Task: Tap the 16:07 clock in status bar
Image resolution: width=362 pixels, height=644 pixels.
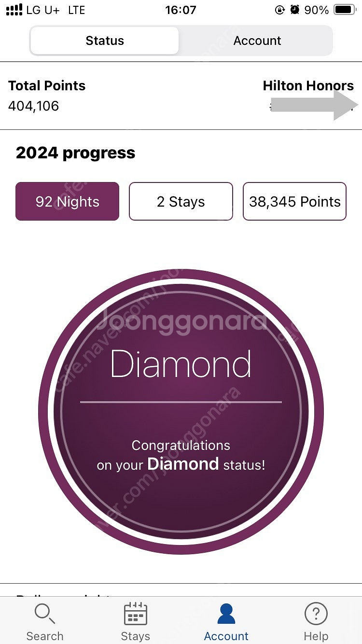Action: pos(181,10)
